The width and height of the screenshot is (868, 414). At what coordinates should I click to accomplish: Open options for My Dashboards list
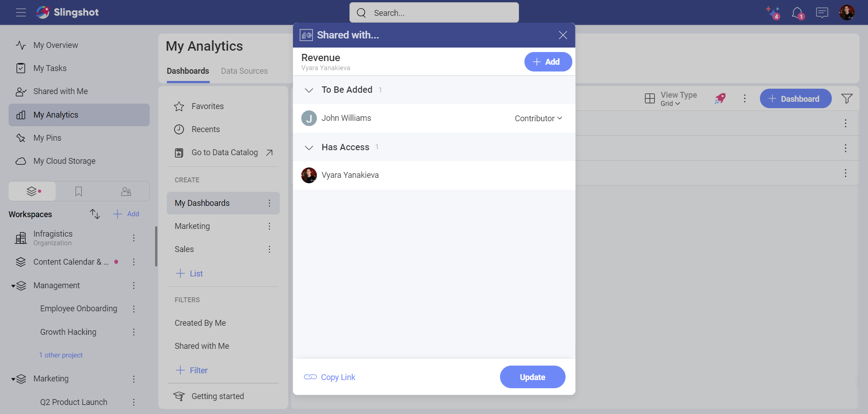(x=269, y=203)
